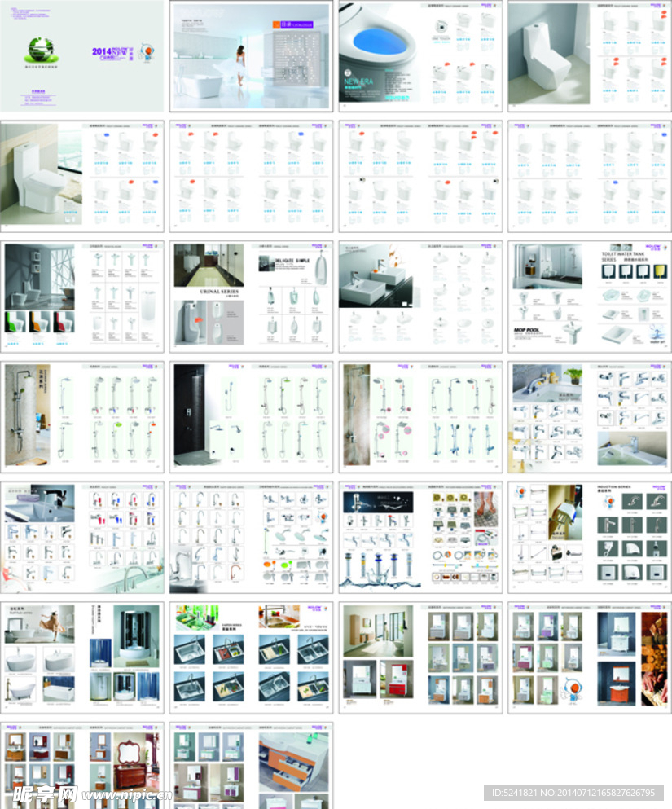Click the green globe logo on the cover
The image size is (672, 809).
click(x=37, y=50)
